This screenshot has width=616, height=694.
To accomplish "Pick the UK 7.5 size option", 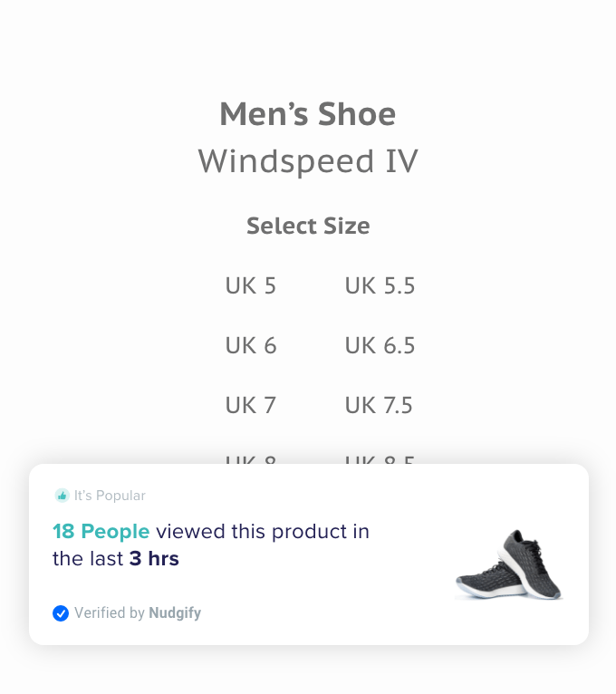I will click(379, 406).
